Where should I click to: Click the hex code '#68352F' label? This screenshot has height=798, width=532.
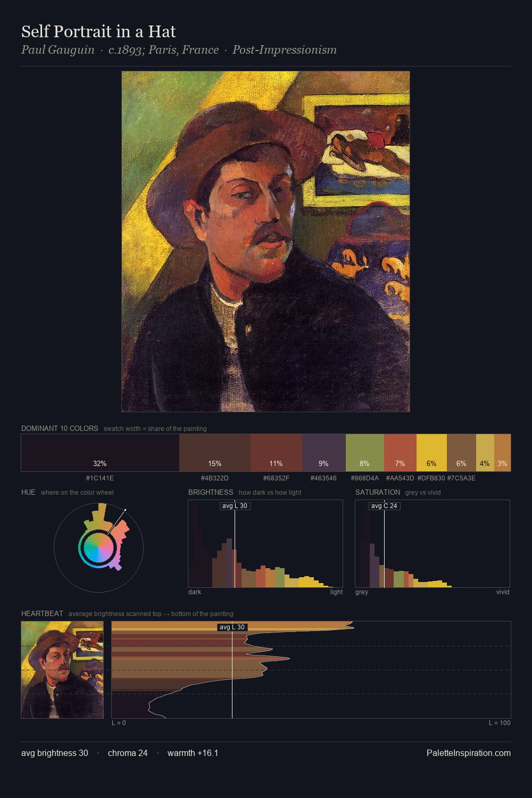(x=276, y=478)
